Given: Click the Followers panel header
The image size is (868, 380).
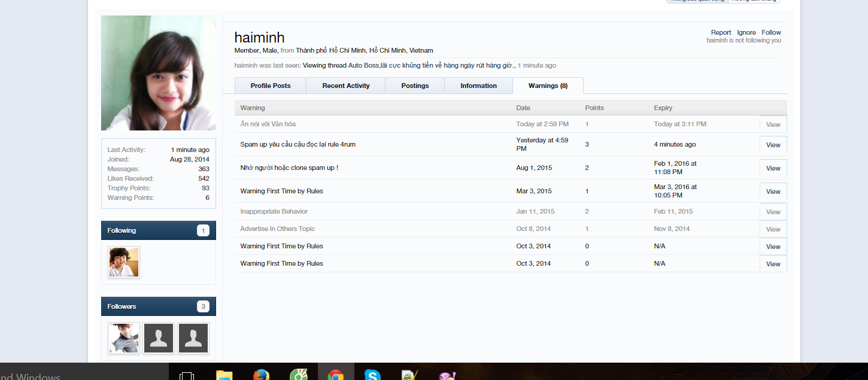Looking at the screenshot, I should click(x=159, y=306).
